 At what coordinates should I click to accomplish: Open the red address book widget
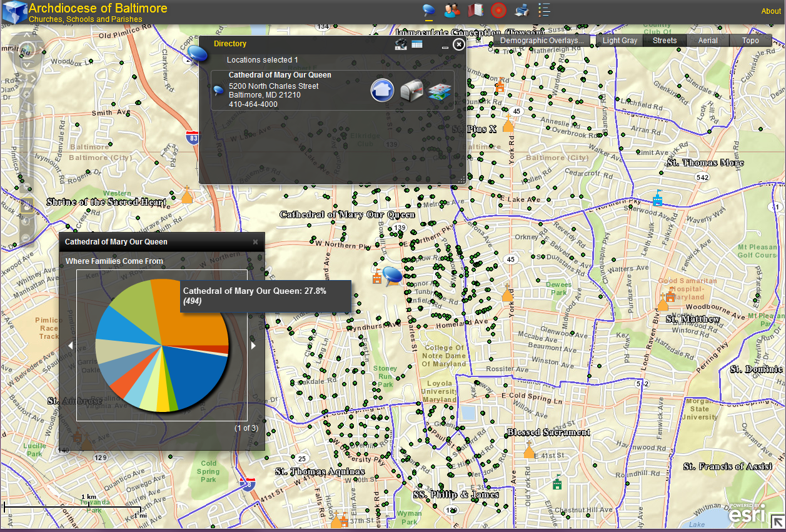(x=475, y=10)
